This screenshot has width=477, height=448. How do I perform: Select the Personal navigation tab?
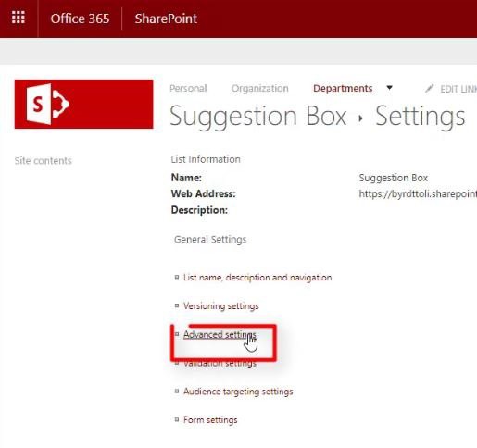point(188,89)
